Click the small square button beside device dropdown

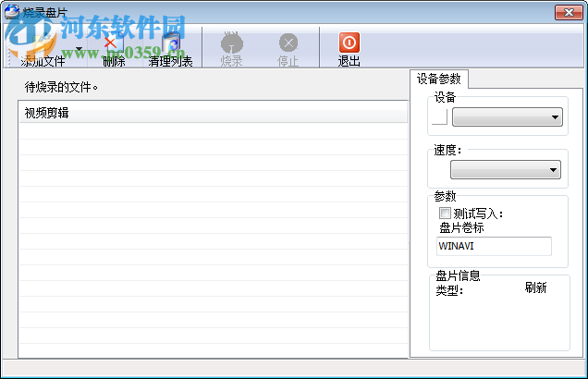click(439, 117)
